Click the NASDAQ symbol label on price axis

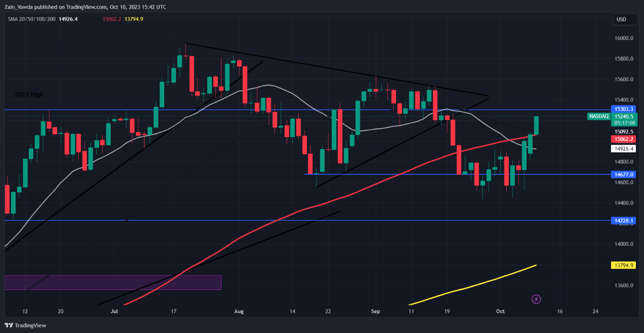599,116
